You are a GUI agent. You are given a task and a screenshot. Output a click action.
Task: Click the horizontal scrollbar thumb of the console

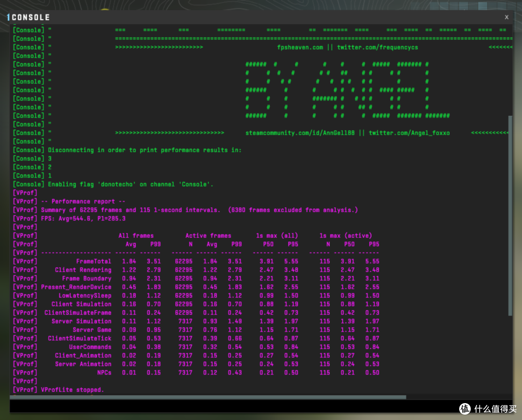point(208,397)
